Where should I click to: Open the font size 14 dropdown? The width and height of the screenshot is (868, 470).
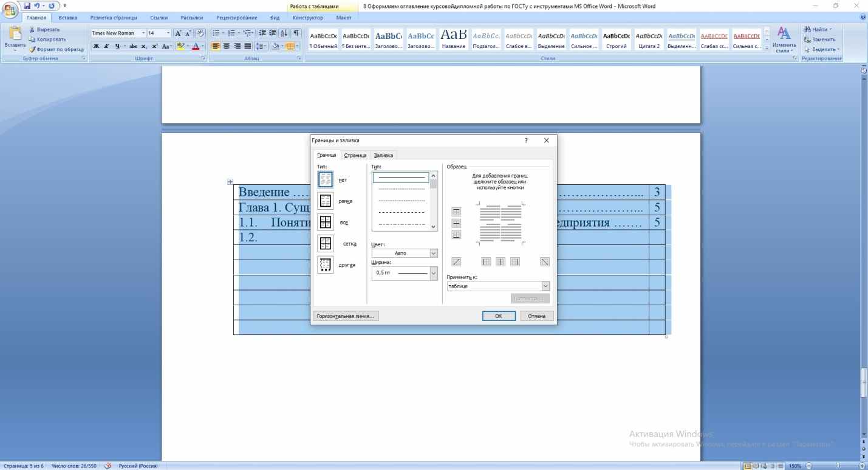pyautogui.click(x=168, y=33)
